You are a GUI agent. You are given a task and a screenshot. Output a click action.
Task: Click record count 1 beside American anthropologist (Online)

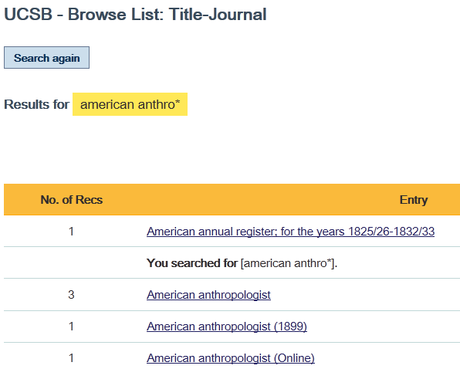pyautogui.click(x=71, y=358)
